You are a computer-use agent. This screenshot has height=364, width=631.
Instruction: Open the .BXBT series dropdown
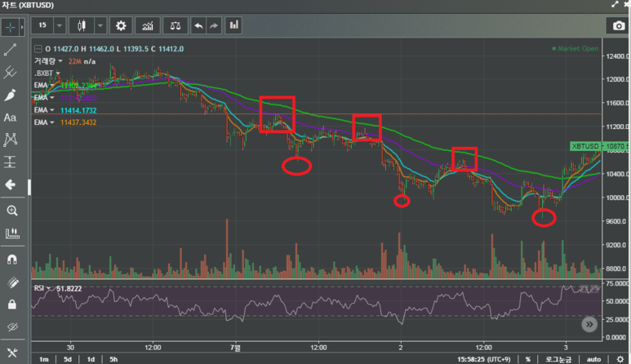pos(57,73)
